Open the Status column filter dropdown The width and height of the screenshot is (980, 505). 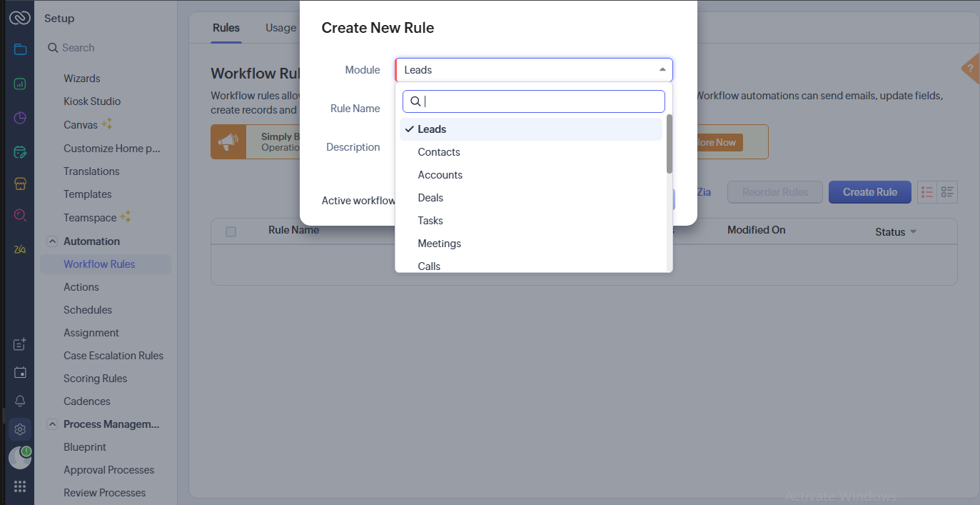pos(913,232)
